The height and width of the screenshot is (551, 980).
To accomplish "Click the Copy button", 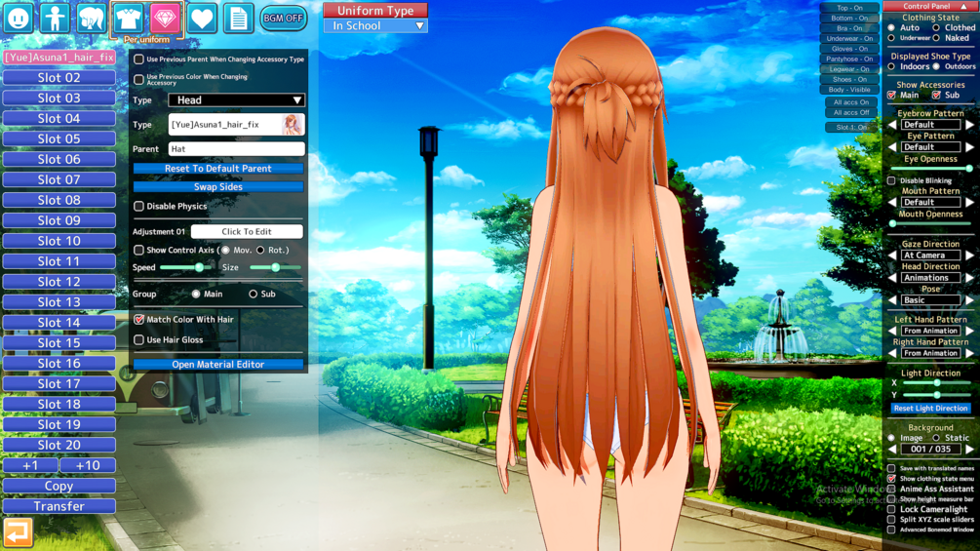I will click(59, 486).
